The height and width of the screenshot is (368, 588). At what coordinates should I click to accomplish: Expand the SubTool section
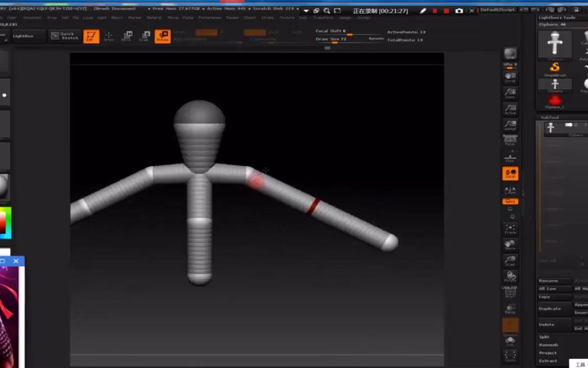pyautogui.click(x=550, y=117)
